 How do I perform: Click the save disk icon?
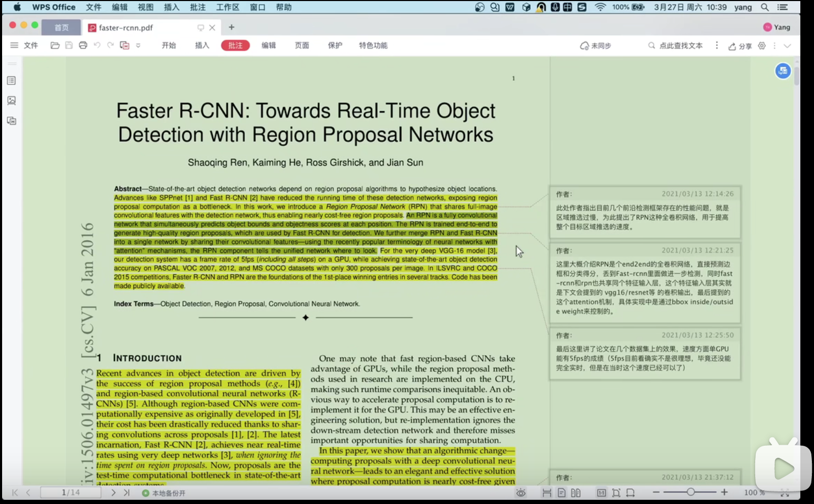coord(69,46)
